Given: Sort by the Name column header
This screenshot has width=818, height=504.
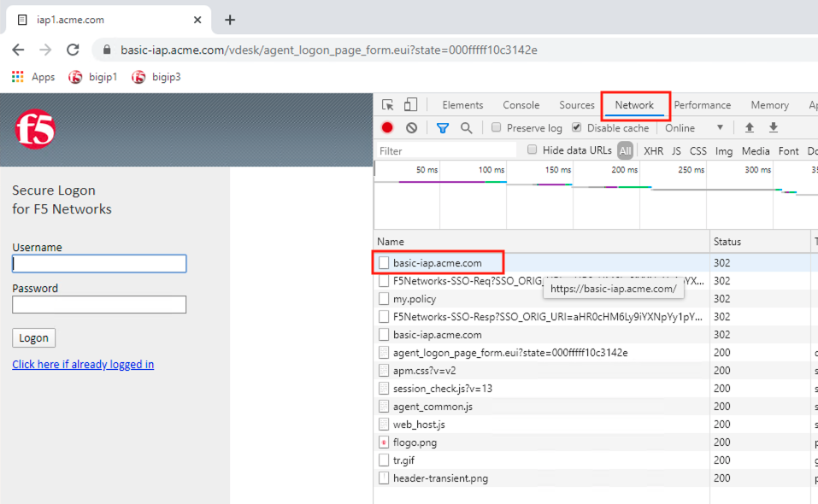Looking at the screenshot, I should click(x=542, y=241).
